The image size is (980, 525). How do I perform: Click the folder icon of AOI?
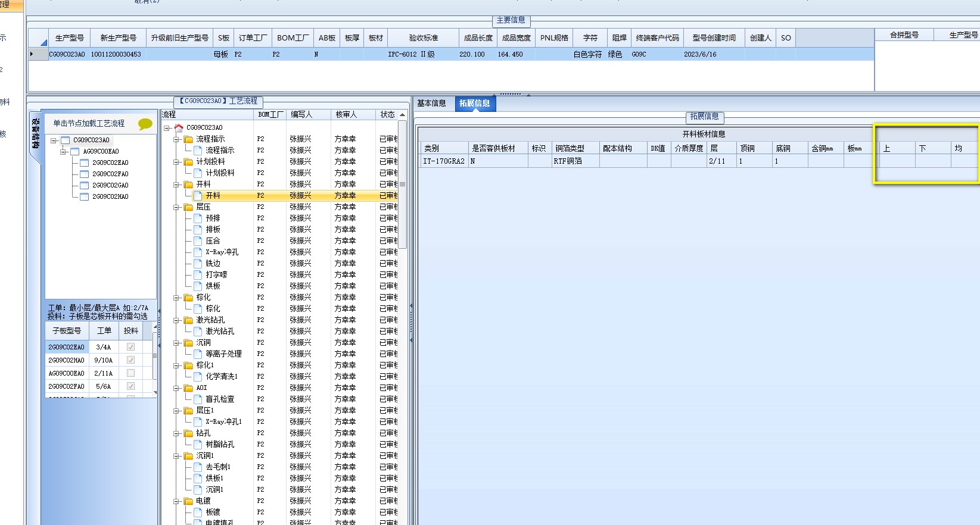pos(188,387)
